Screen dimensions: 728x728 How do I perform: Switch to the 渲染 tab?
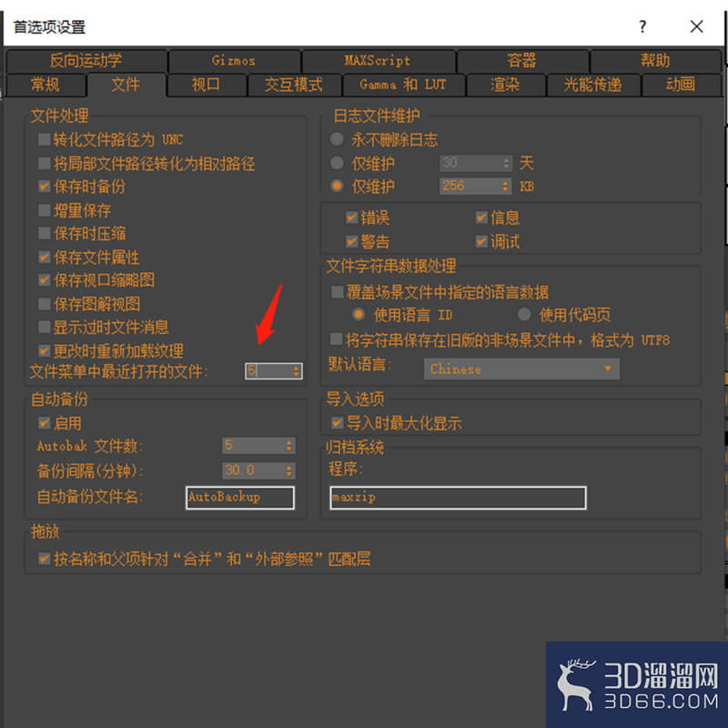point(505,85)
